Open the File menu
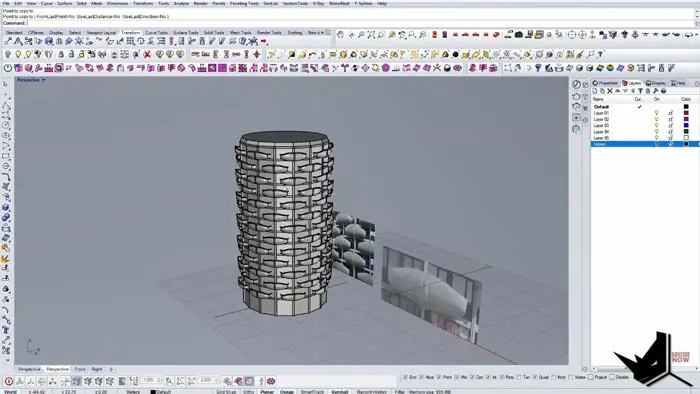Image resolution: width=700 pixels, height=394 pixels. point(6,3)
